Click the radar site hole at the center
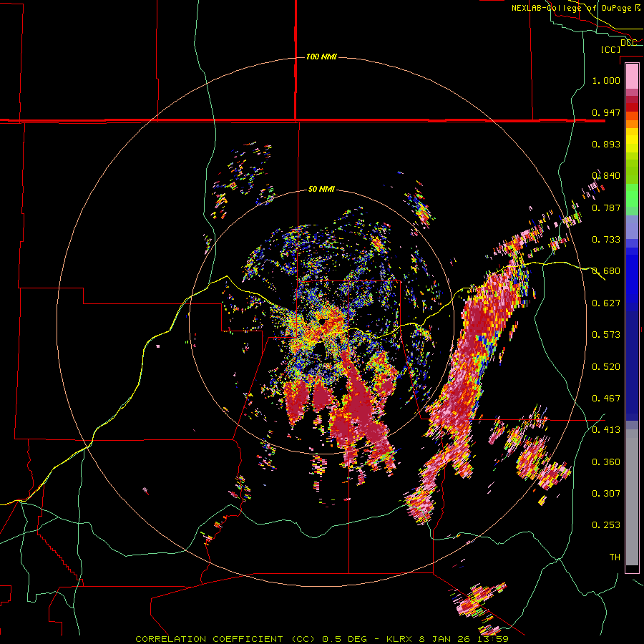The image size is (644, 644). pos(323,321)
